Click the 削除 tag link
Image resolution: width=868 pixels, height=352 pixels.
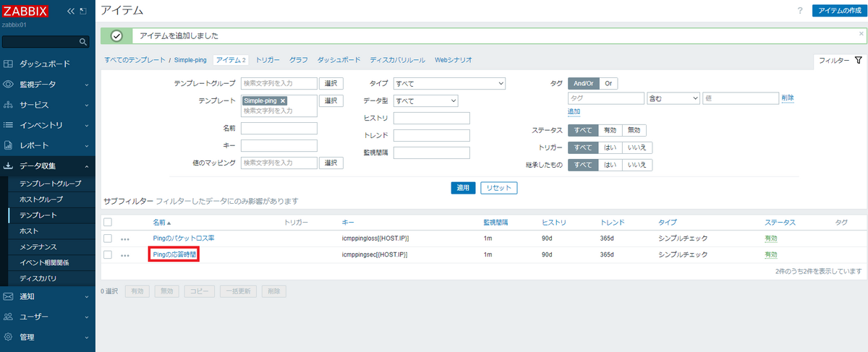click(788, 98)
